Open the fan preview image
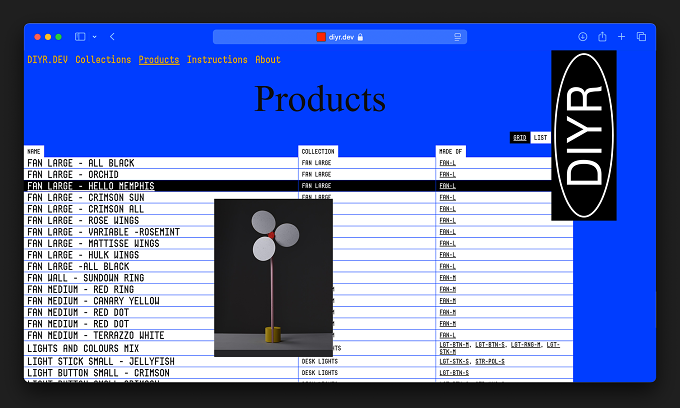The image size is (680, 408). click(274, 278)
